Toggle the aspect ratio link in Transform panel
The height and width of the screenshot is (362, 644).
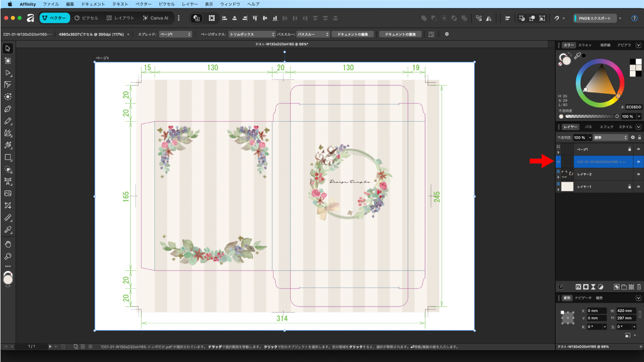[x=640, y=314]
